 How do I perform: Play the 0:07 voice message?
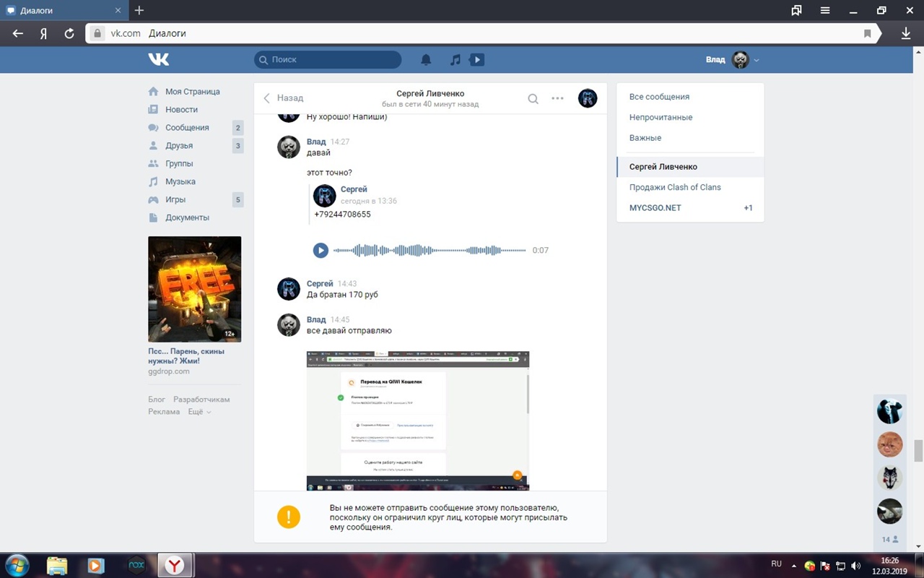pyautogui.click(x=321, y=250)
